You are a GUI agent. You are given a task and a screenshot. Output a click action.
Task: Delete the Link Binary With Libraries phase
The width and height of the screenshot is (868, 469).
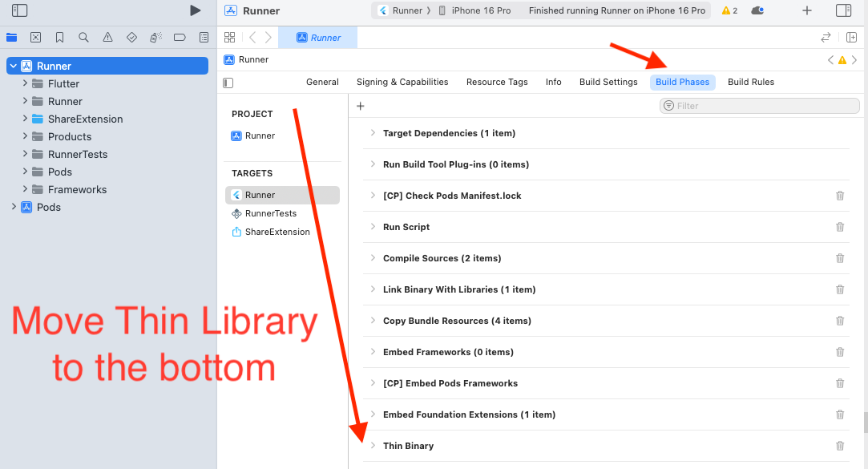(x=840, y=289)
